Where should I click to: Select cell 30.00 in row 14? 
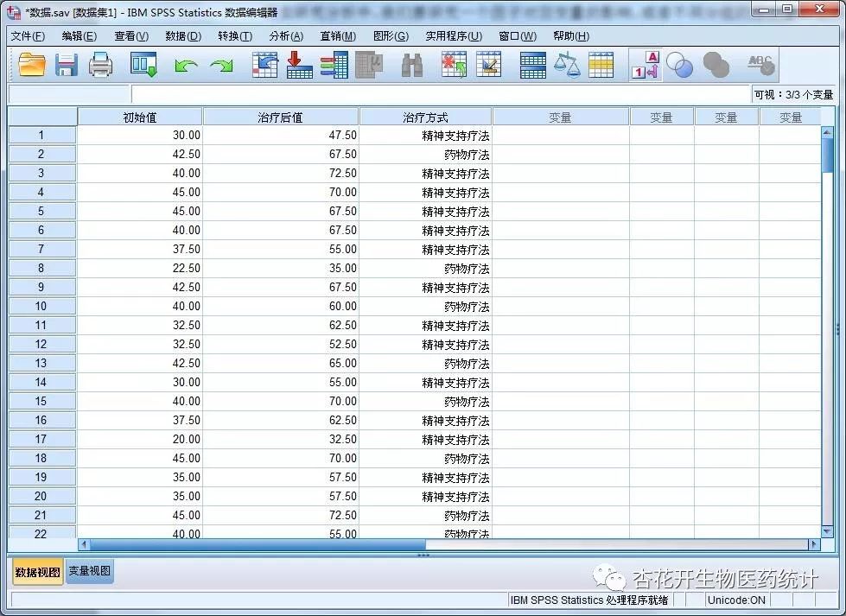(140, 382)
